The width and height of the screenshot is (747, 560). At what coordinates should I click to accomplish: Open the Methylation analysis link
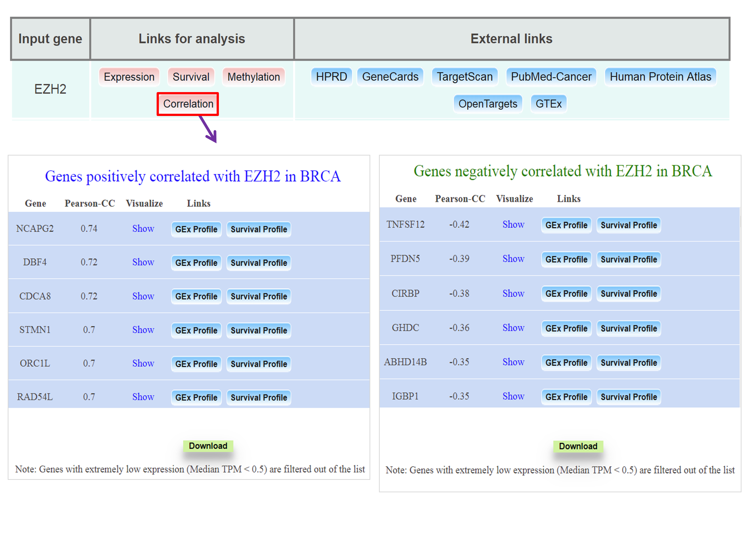[253, 77]
